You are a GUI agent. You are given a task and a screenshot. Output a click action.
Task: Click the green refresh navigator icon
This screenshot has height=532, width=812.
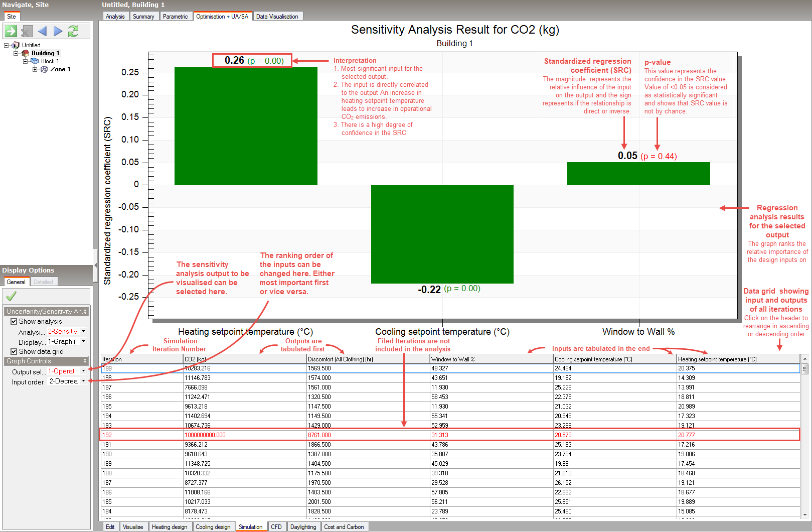[73, 31]
